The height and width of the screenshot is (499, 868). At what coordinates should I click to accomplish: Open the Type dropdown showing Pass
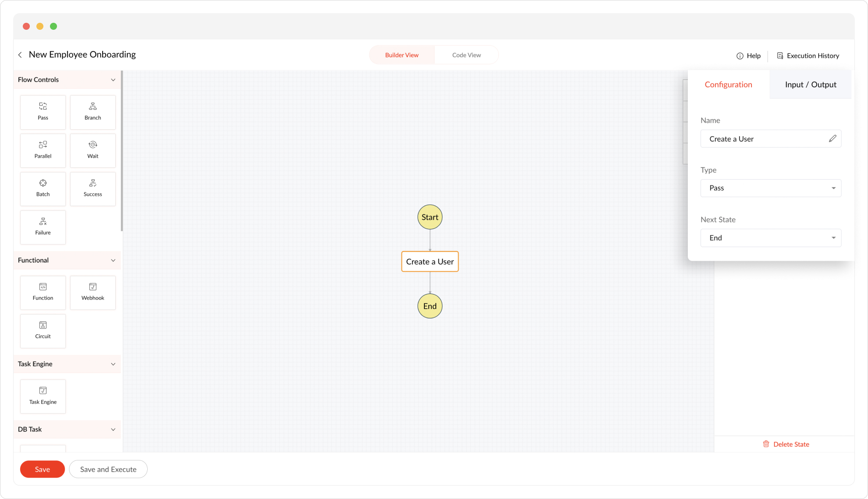tap(770, 188)
